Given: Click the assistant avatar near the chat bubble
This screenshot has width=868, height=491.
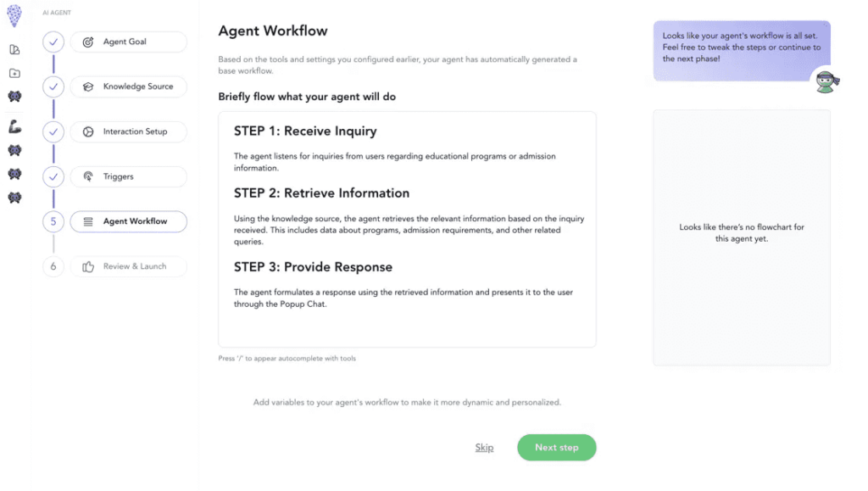Looking at the screenshot, I should [826, 81].
